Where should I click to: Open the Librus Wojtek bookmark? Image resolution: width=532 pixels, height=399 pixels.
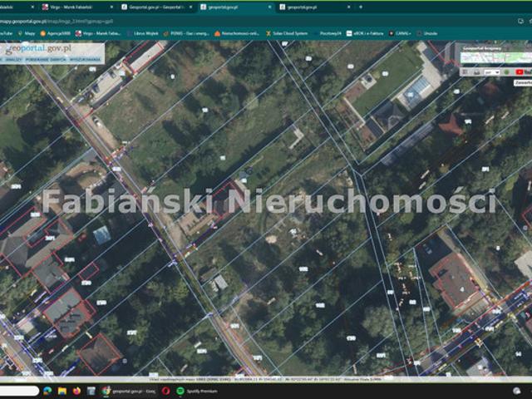[x=143, y=33]
